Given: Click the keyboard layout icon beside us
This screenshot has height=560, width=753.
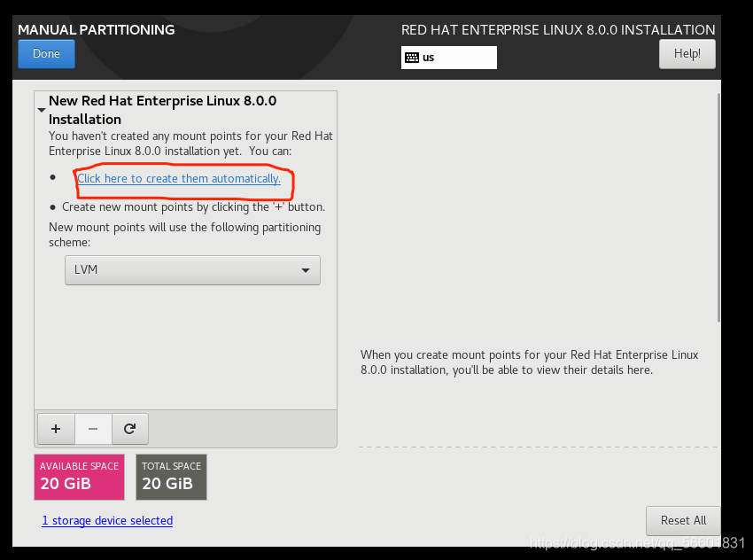Looking at the screenshot, I should click(412, 58).
